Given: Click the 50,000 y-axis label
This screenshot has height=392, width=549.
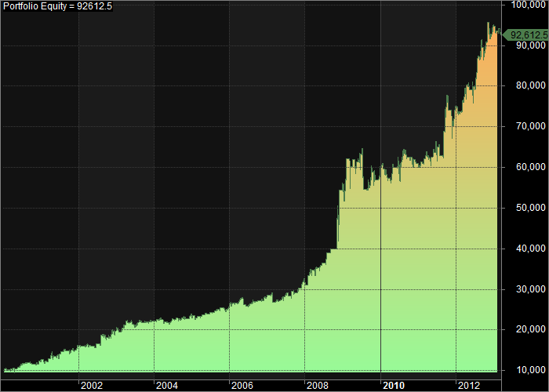Looking at the screenshot, I should [x=531, y=208].
